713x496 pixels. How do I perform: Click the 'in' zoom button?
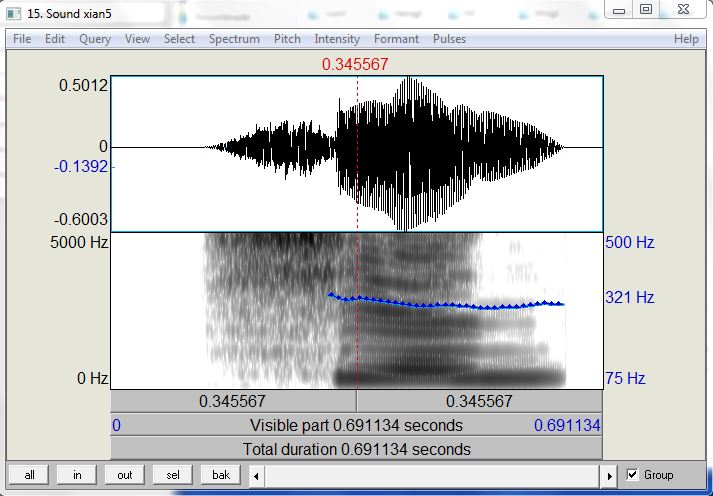tap(77, 475)
